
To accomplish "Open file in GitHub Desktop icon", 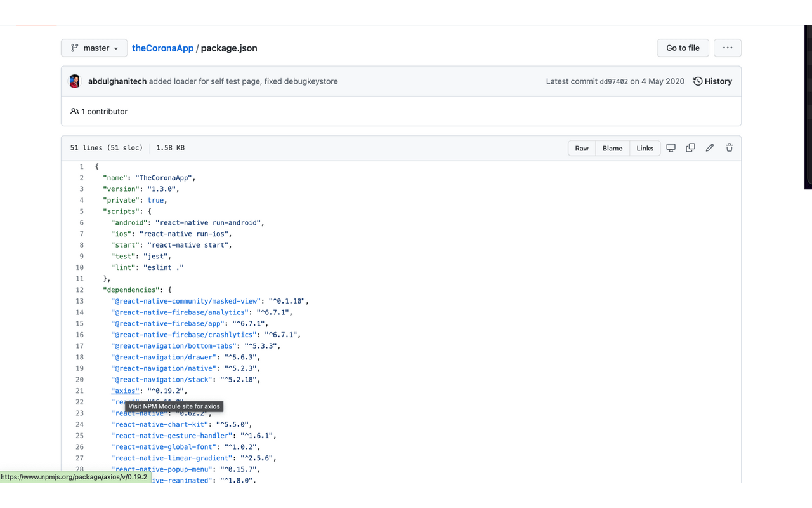I will (671, 148).
